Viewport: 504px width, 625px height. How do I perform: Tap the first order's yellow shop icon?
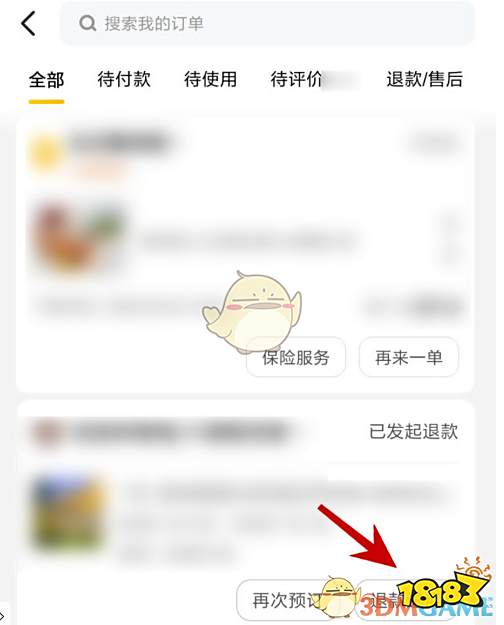click(x=46, y=153)
